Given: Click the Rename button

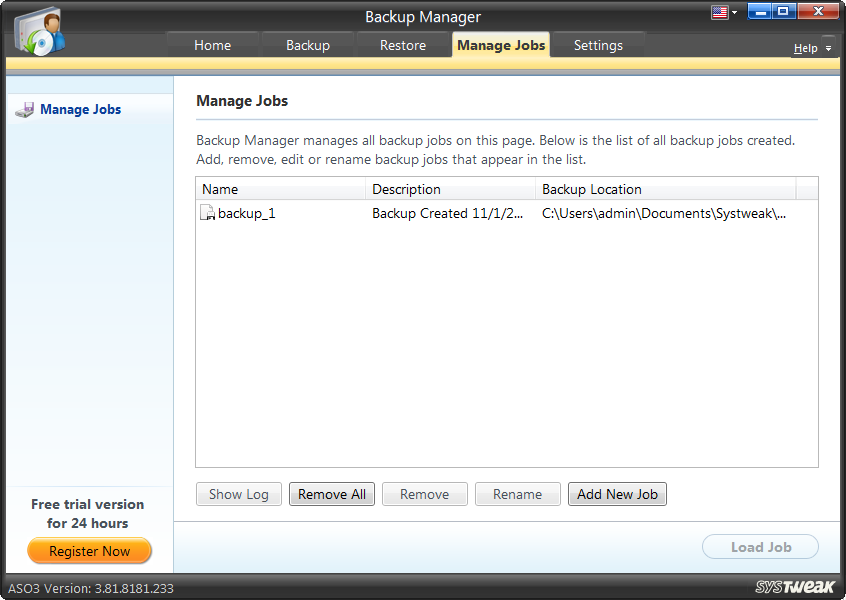Looking at the screenshot, I should [x=517, y=493].
